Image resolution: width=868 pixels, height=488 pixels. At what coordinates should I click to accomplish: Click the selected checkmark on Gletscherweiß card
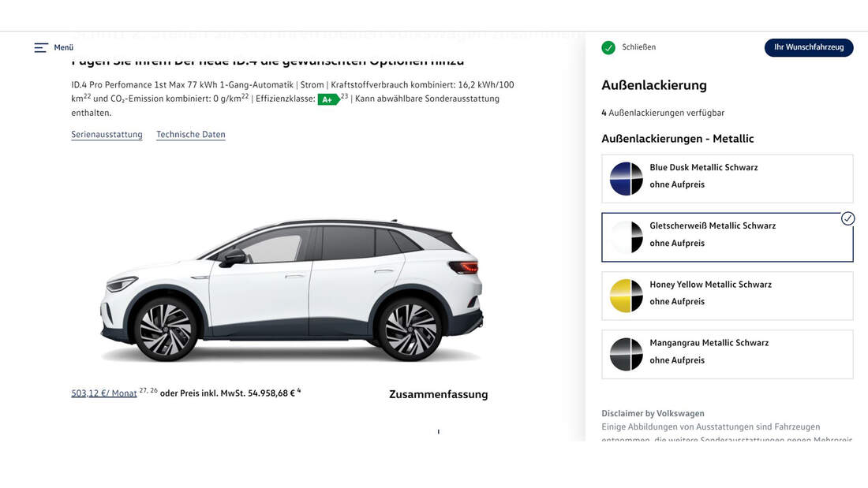point(847,218)
